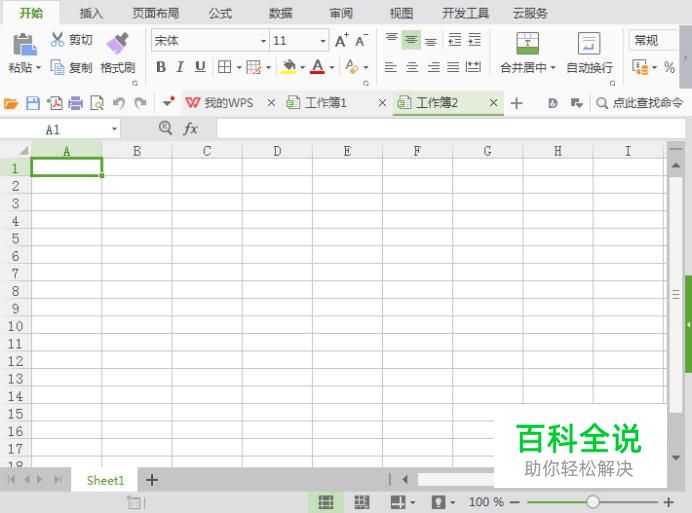
Task: Click the Export to PDF icon
Action: [x=55, y=103]
